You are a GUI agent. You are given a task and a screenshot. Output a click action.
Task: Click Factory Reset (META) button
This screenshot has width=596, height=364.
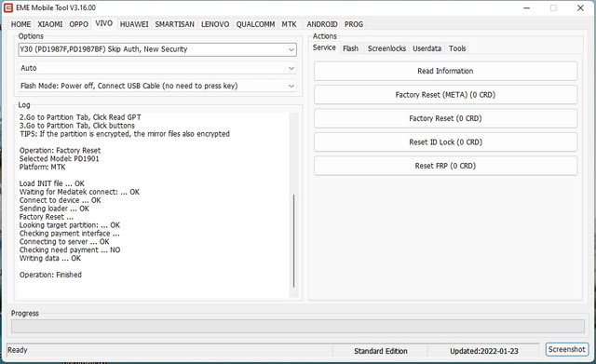(445, 95)
